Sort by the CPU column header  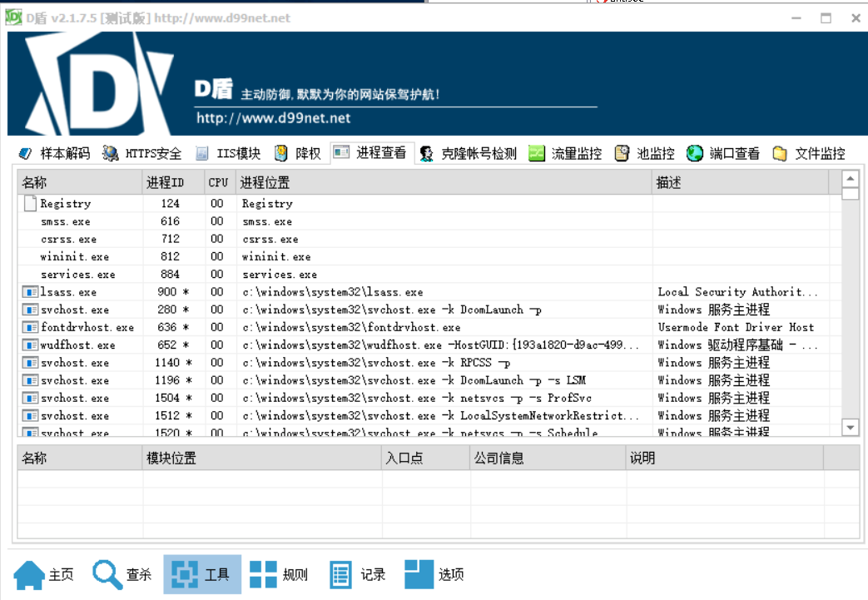coord(221,182)
